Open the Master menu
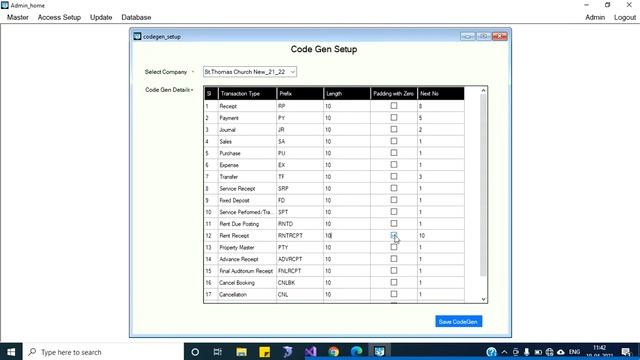 point(18,17)
